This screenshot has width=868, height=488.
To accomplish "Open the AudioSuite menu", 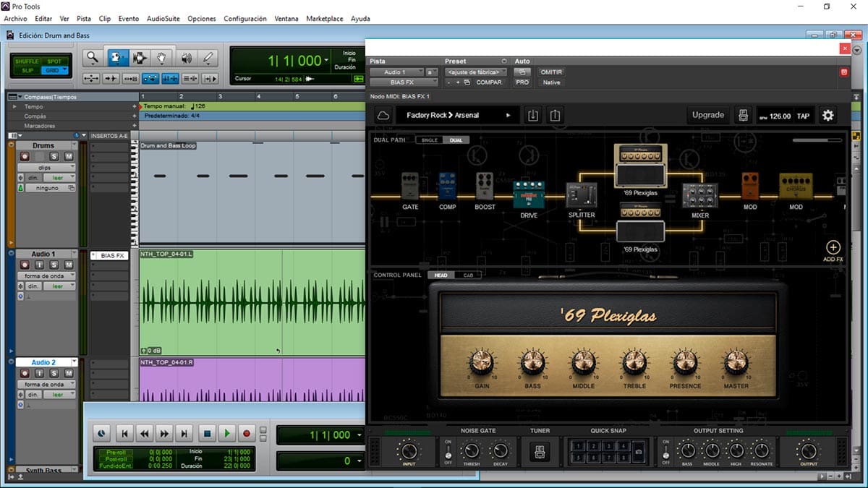I will 163,19.
